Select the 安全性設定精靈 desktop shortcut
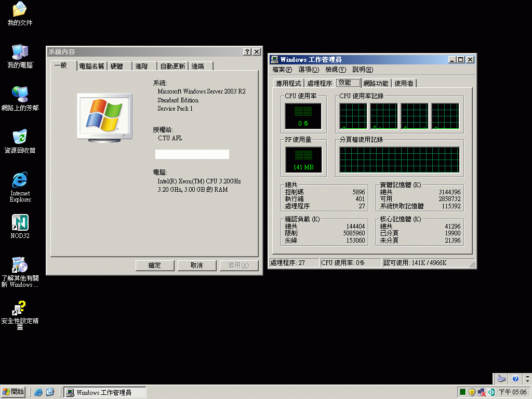Viewport: 532px width, 399px height. point(20,315)
